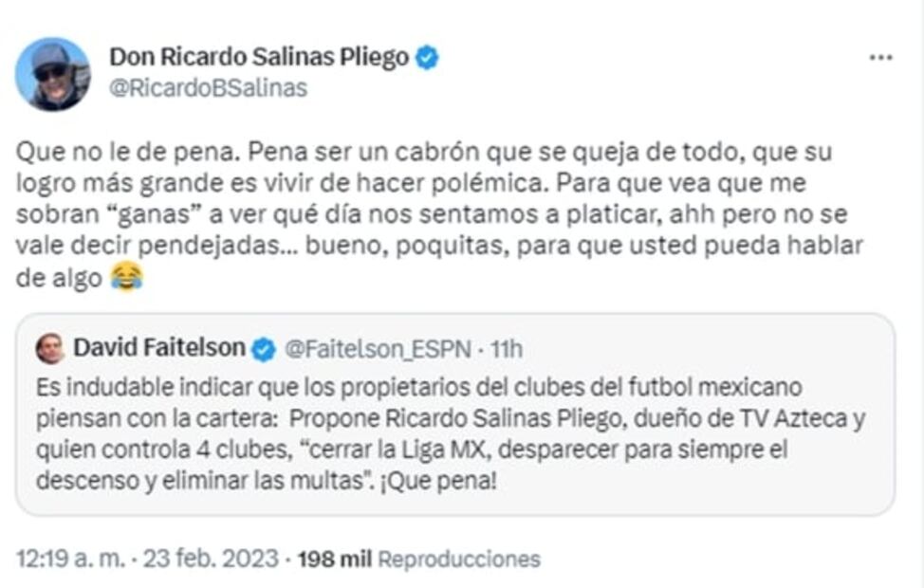Open the @RicardoBSalinas handle link
The height and width of the screenshot is (588, 924).
(x=208, y=86)
